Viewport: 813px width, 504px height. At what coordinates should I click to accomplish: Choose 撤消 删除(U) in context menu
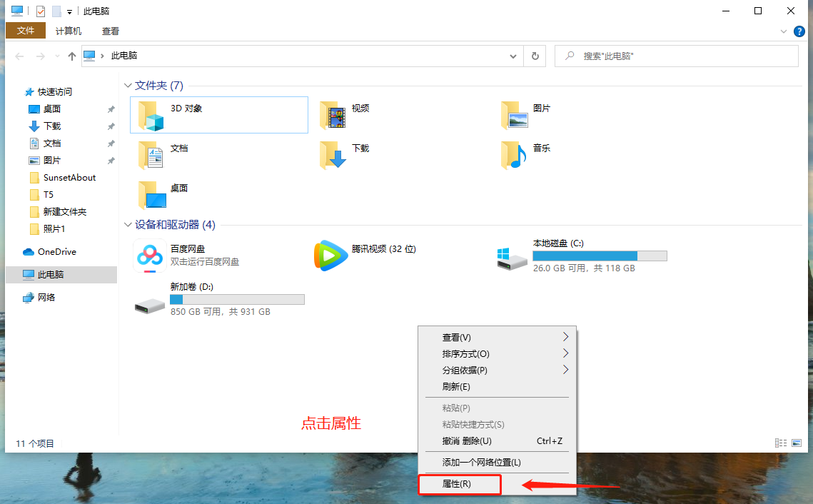(498, 441)
